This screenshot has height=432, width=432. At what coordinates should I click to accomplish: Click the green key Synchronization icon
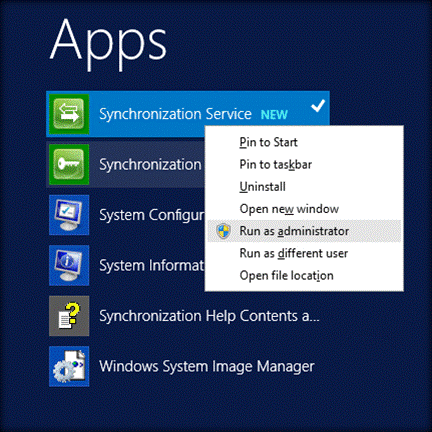tap(69, 164)
